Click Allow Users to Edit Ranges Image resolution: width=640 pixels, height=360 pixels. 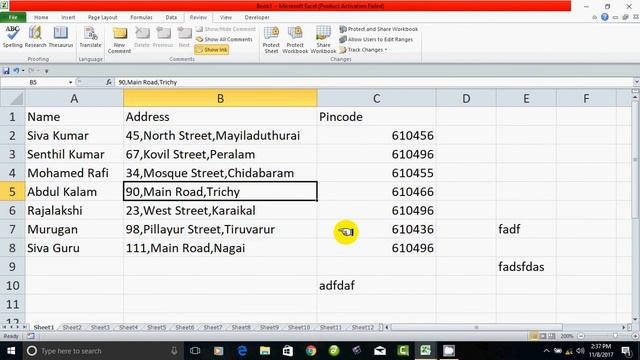coord(376,39)
